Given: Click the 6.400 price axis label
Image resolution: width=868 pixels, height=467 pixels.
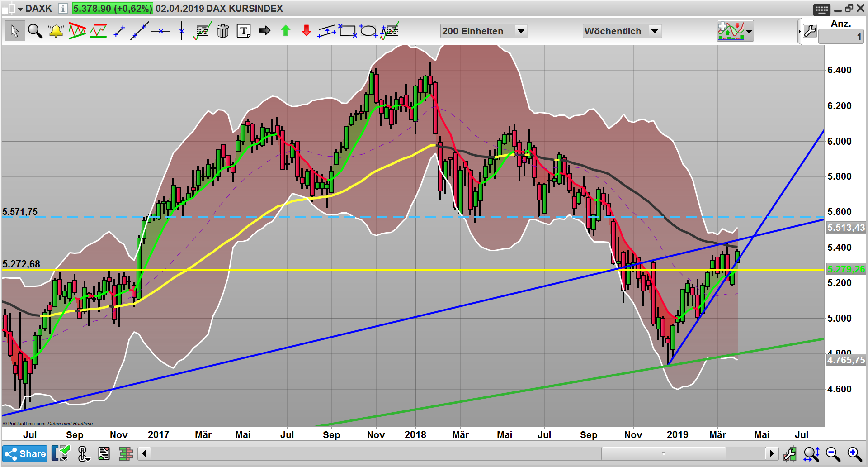Looking at the screenshot, I should point(839,70).
